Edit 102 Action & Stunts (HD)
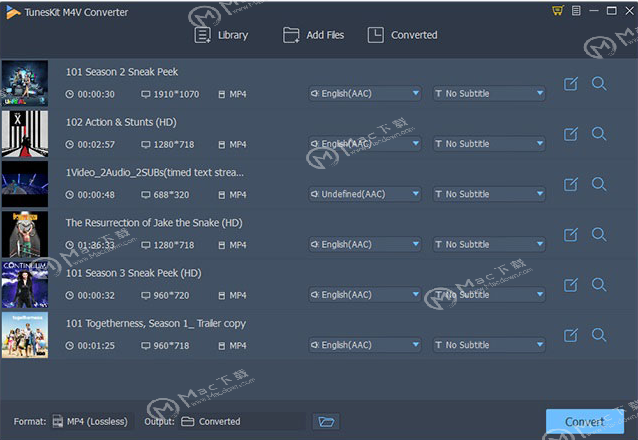This screenshot has width=638, height=440. (570, 134)
